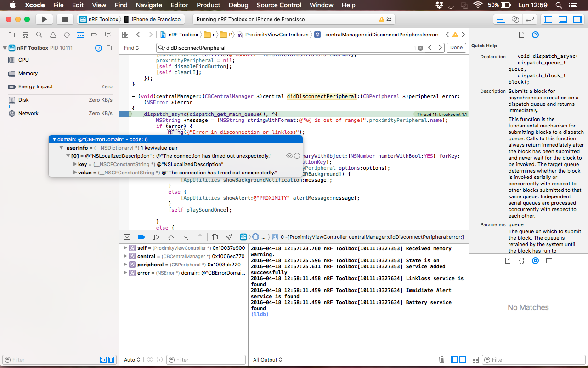Open the Test navigator diamond icon

pos(67,35)
